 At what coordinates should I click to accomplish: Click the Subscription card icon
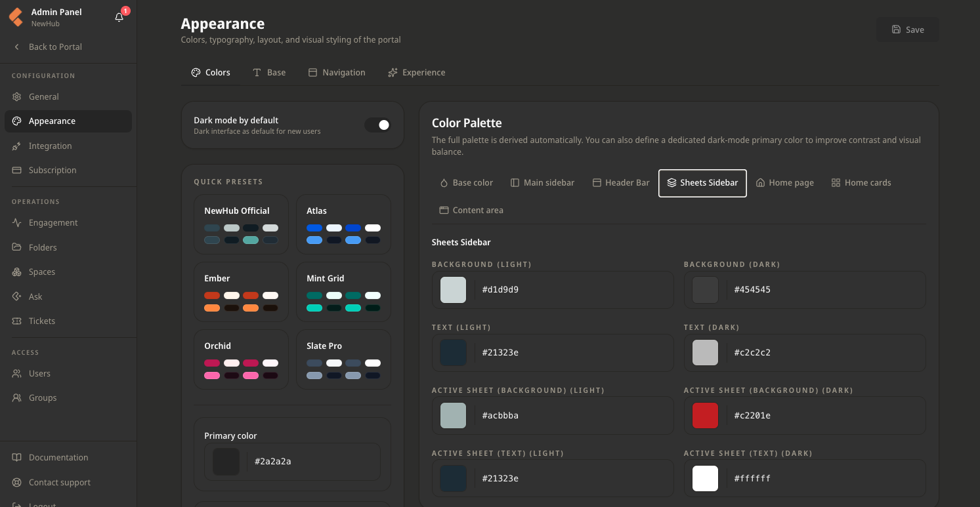point(17,171)
